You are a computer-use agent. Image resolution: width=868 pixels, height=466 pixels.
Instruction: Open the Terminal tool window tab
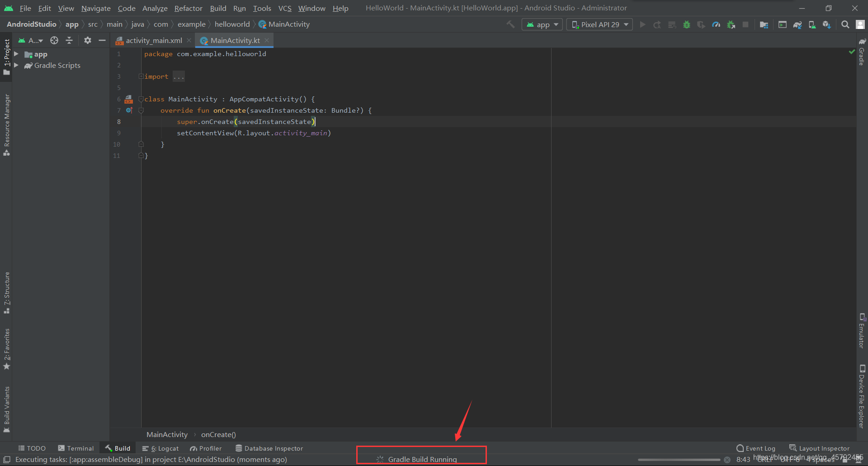click(76, 448)
